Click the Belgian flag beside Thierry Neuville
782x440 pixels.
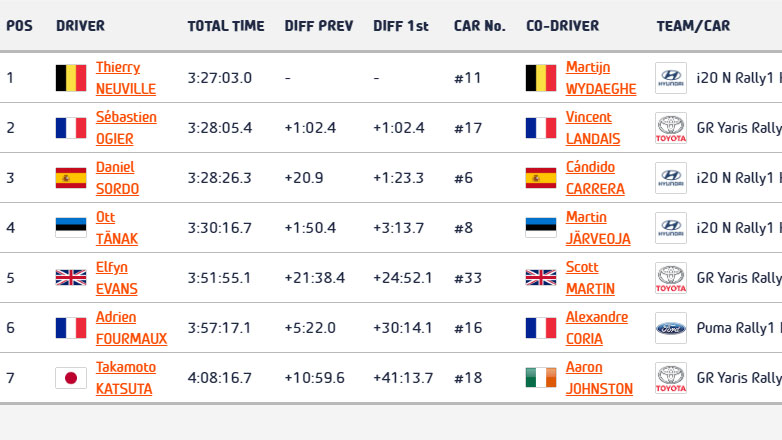click(70, 78)
